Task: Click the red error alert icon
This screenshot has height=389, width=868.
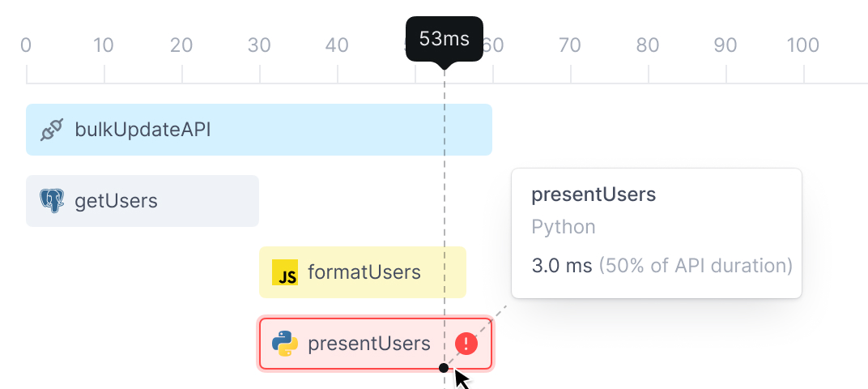Action: pyautogui.click(x=466, y=344)
